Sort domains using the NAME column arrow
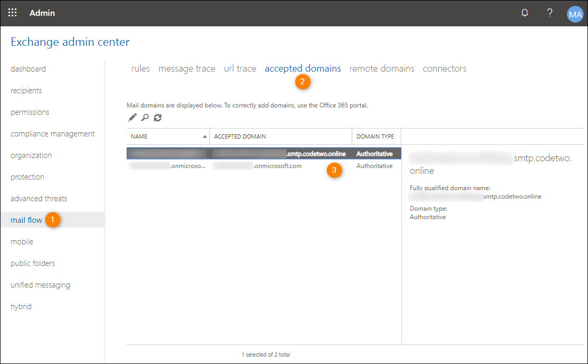The height and width of the screenshot is (364, 588). click(x=205, y=136)
